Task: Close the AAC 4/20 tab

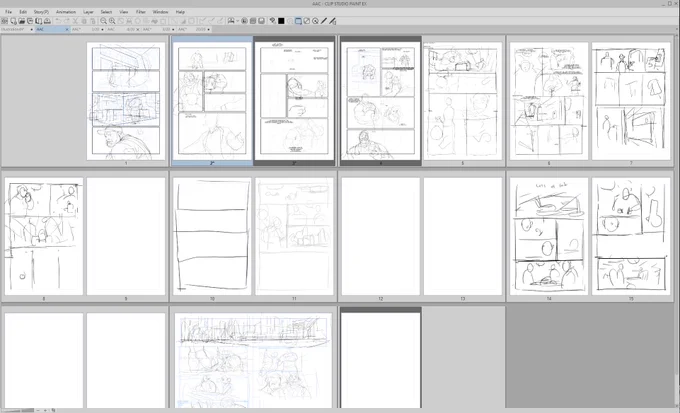Action: coord(137,29)
